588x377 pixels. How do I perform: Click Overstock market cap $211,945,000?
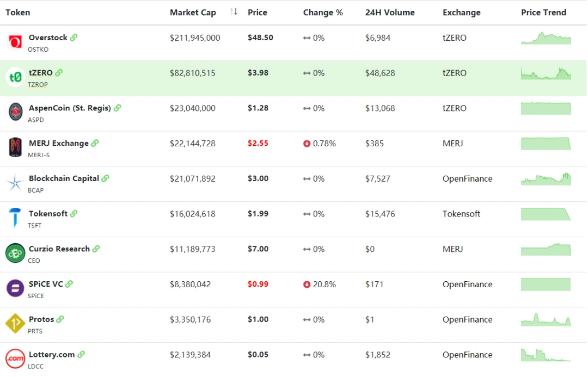point(195,38)
